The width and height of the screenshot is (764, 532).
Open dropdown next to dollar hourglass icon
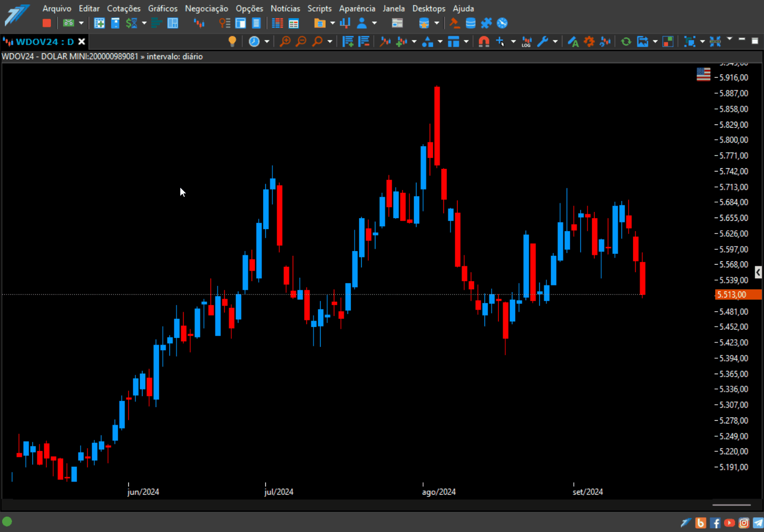click(144, 23)
